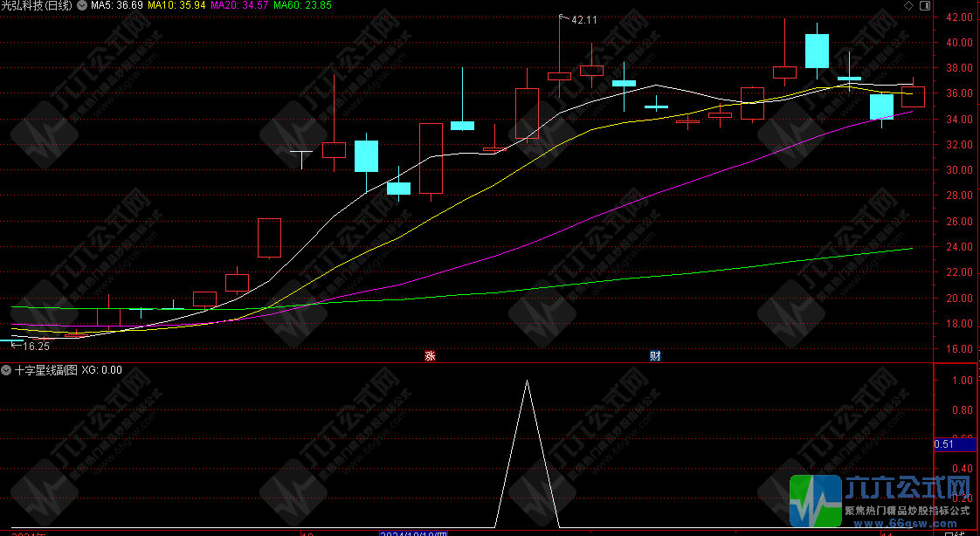Image resolution: width=980 pixels, height=536 pixels.
Task: Click the panel layout icon next to the diamond
Action: pos(925,5)
